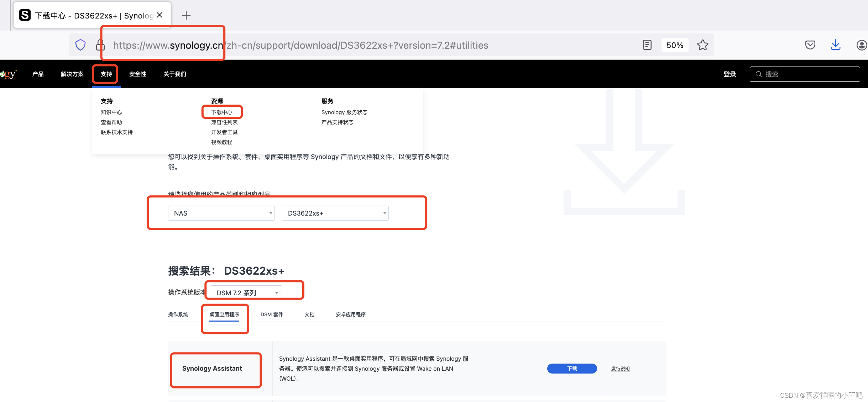Expand the DSM 7.2 系列 version dropdown
Screen dimensions: 868x402
[x=246, y=292]
